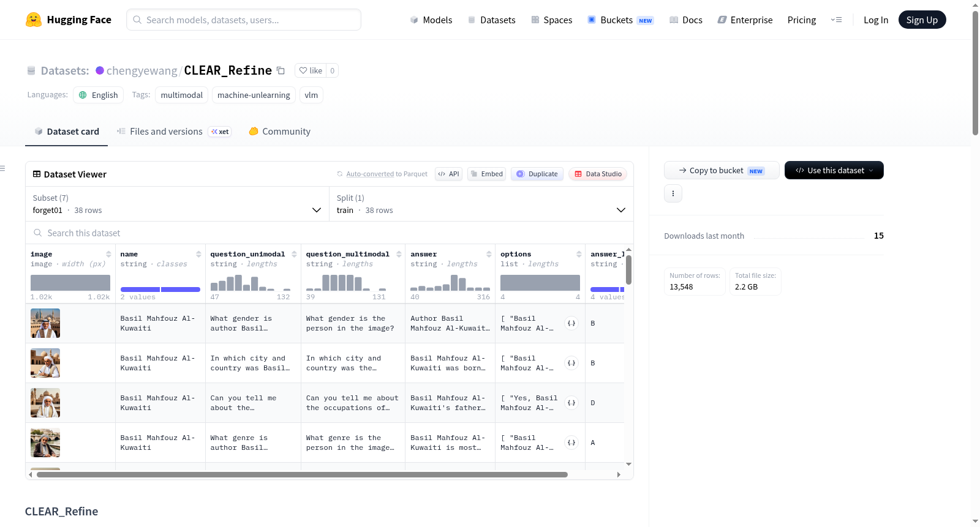Open the Datasets nav item
980x527 pixels.
[491, 20]
